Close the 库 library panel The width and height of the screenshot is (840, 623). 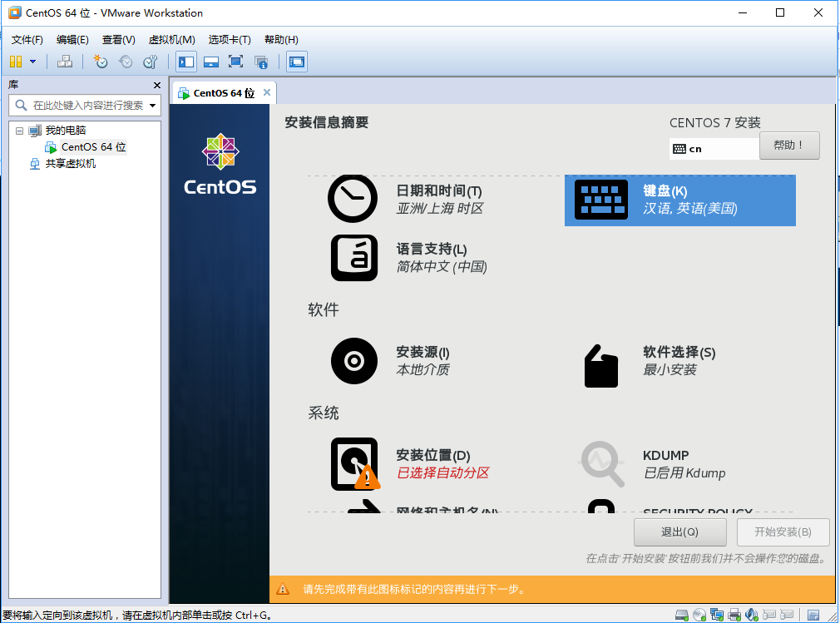(x=157, y=85)
